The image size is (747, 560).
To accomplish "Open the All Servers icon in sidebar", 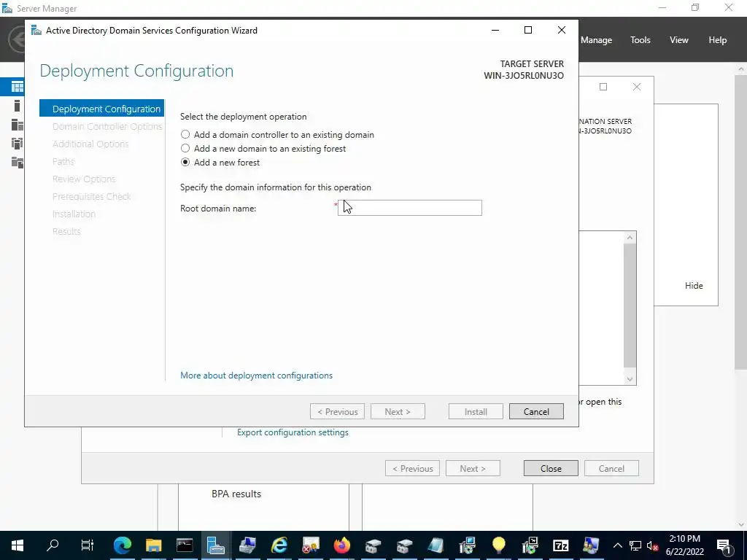I will click(18, 125).
